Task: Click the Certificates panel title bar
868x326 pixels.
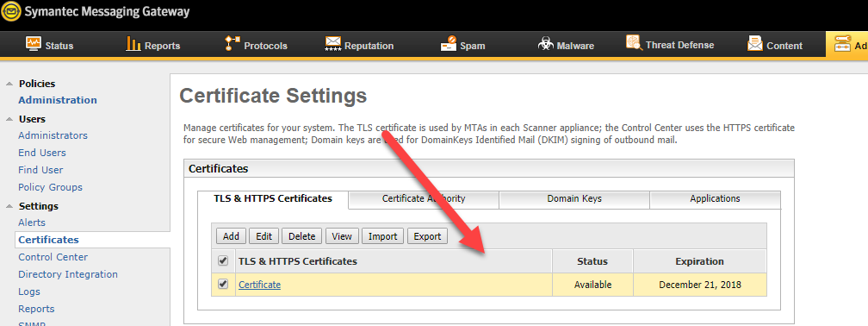Action: (489, 168)
